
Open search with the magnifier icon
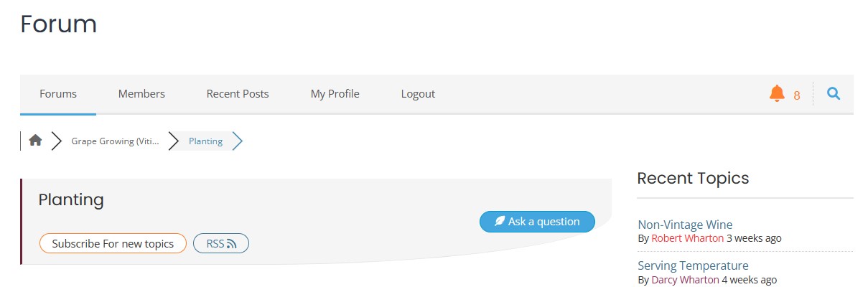834,93
